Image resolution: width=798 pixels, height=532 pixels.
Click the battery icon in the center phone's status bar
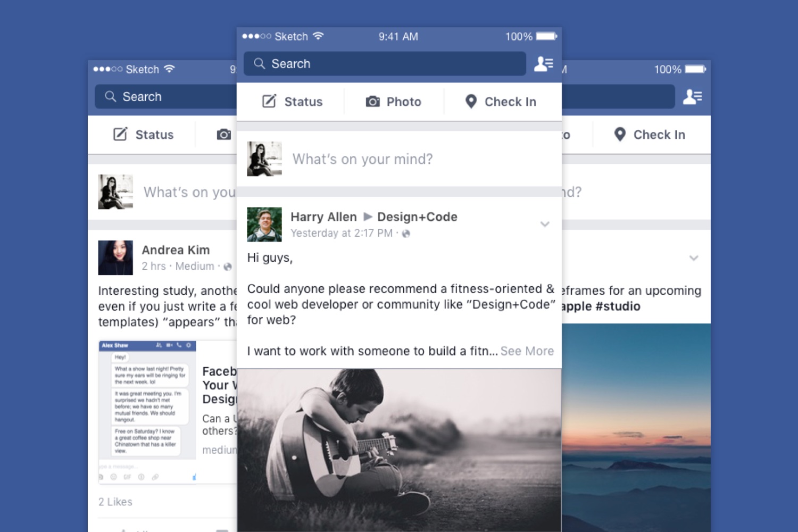click(546, 36)
